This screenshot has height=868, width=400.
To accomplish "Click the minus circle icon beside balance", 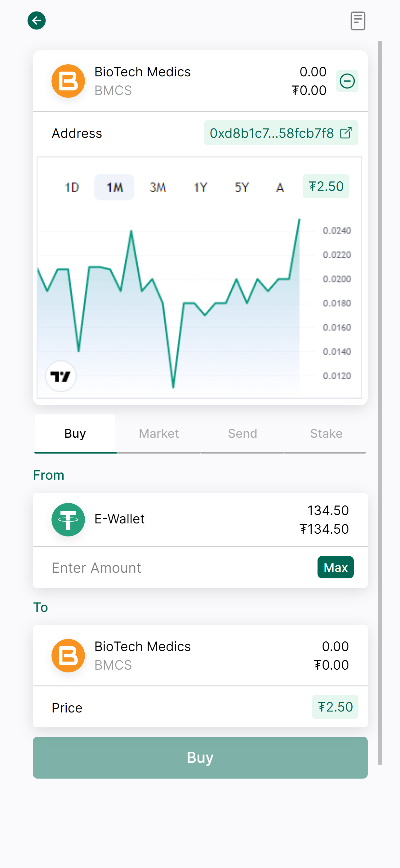I will click(x=347, y=81).
